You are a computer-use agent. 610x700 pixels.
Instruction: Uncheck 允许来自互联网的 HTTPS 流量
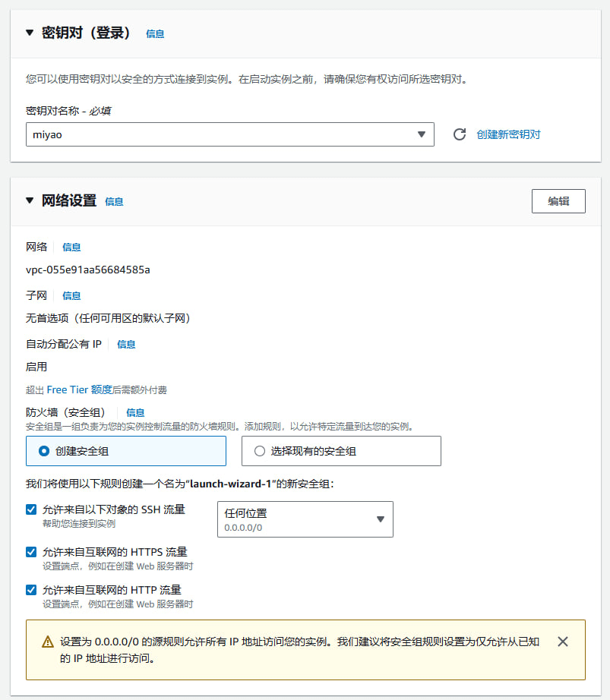(30, 552)
